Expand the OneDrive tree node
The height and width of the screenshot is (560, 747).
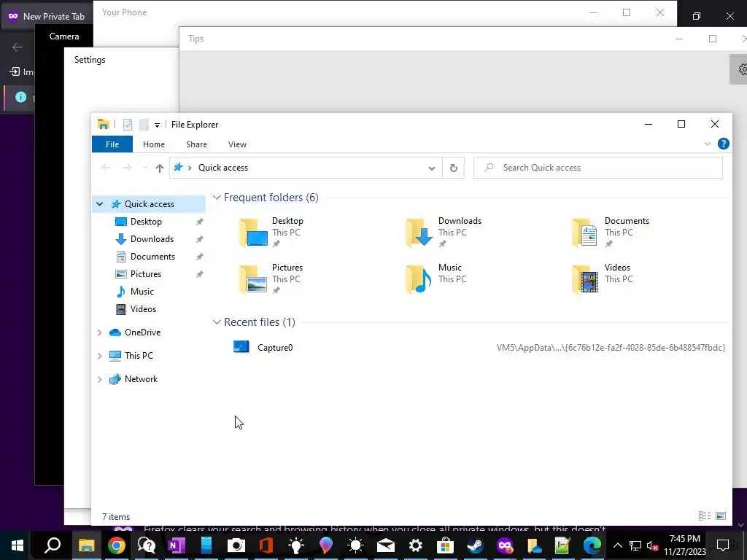99,332
